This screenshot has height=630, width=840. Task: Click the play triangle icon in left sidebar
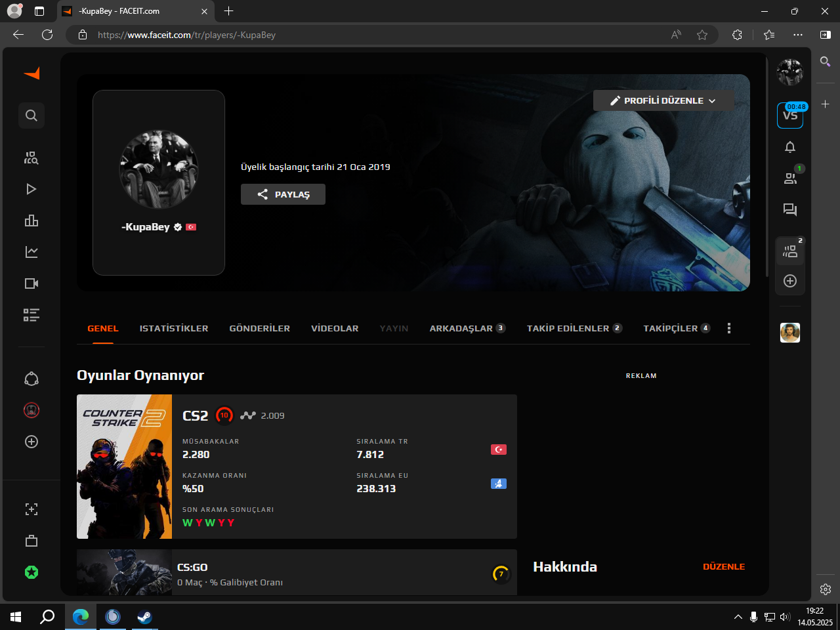31,189
